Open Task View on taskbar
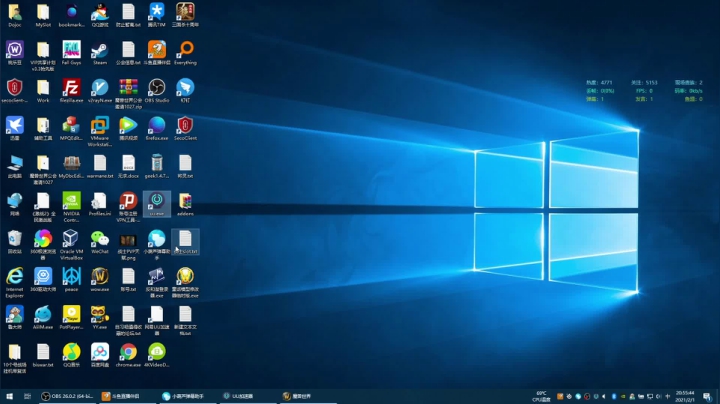The image size is (720, 404). point(27,396)
